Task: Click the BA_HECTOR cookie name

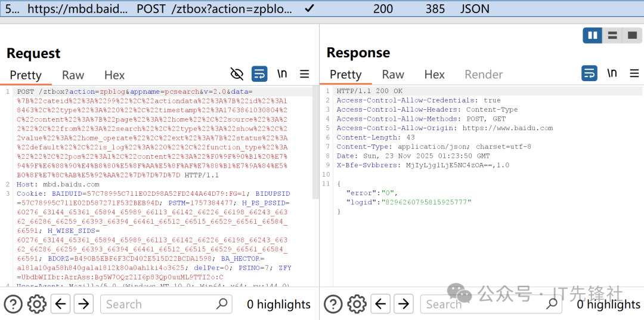Action: 241,259
